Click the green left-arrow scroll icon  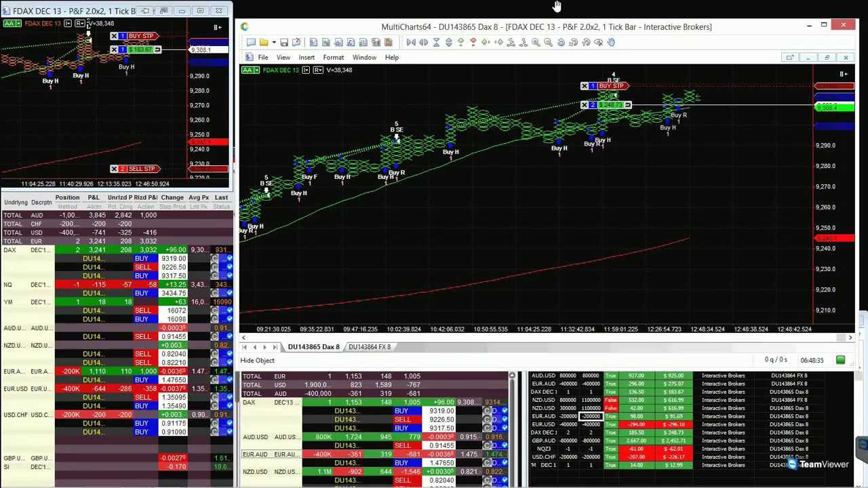[x=486, y=42]
